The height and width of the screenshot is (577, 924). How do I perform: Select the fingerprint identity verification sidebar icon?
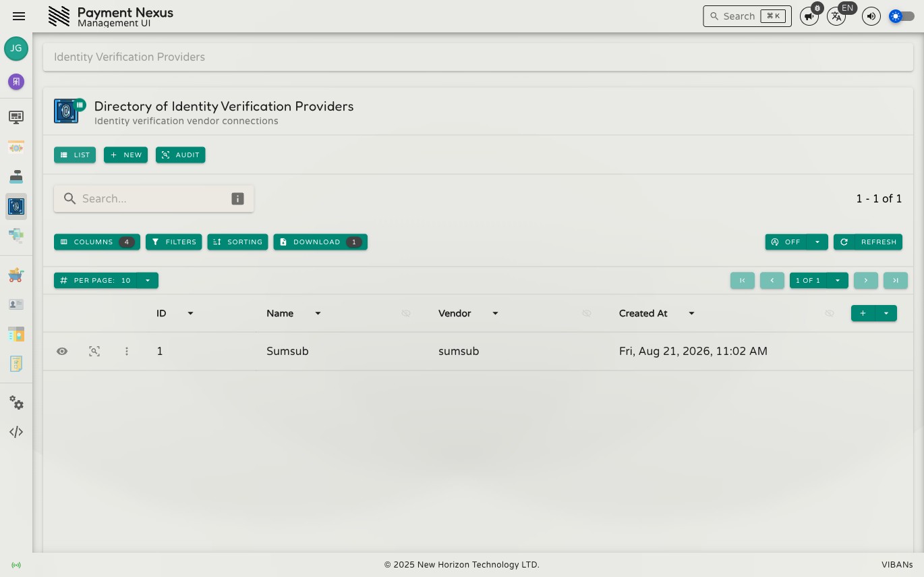click(x=16, y=207)
